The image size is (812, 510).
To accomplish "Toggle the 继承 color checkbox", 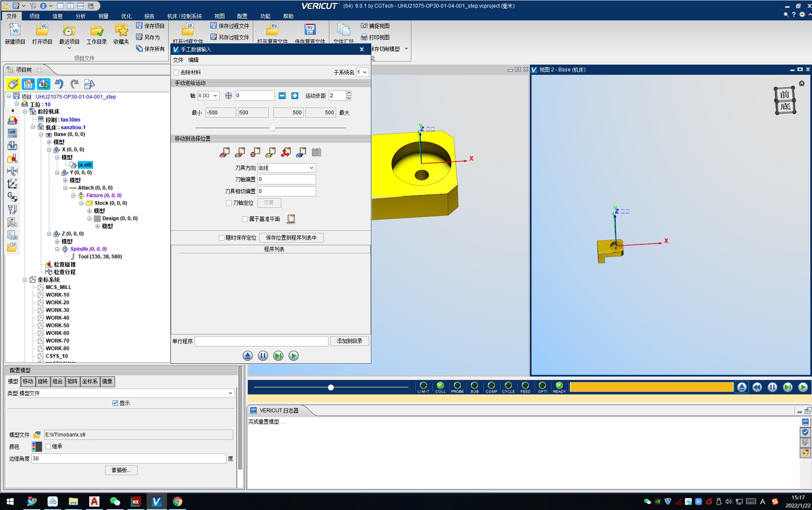I will click(48, 446).
